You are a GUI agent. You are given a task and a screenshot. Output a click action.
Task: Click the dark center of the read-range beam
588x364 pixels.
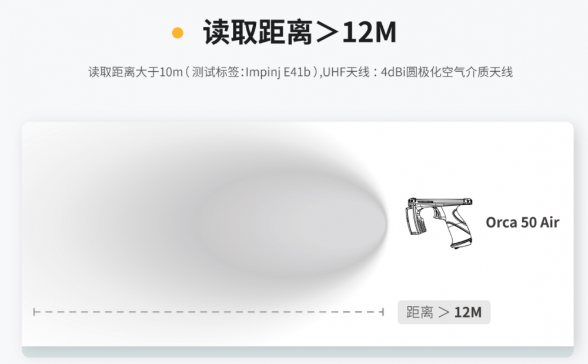point(292,223)
